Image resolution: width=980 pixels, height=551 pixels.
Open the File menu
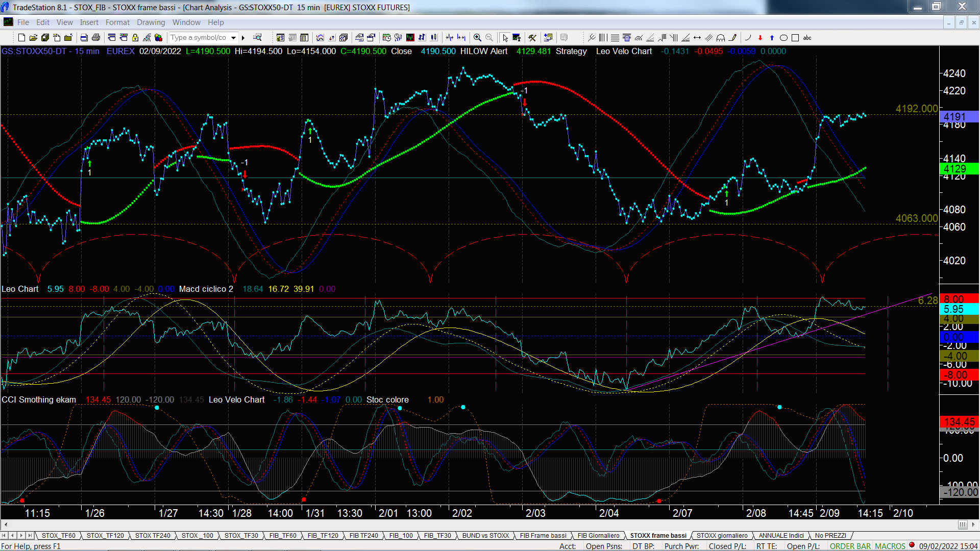coord(23,22)
